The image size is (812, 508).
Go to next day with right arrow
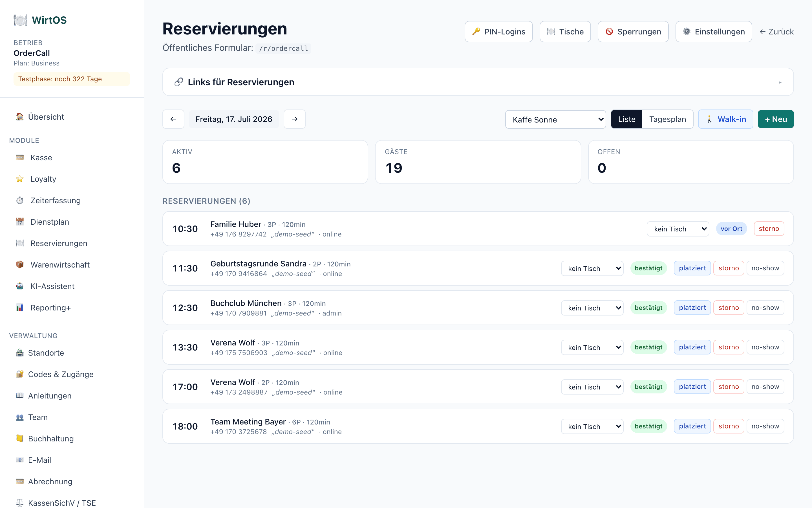click(294, 119)
